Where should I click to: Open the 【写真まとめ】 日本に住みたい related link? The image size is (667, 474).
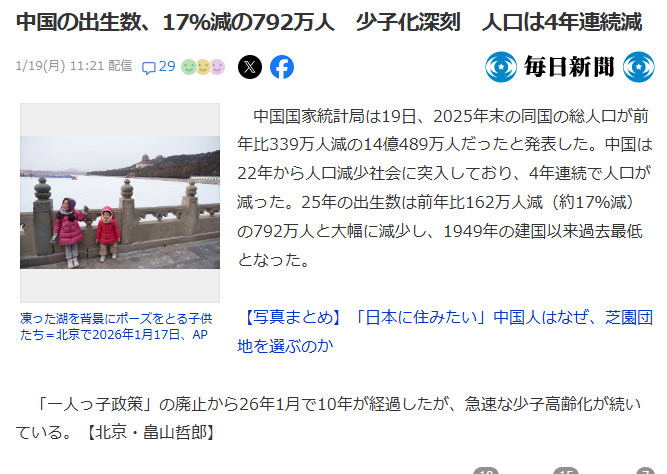pos(445,331)
